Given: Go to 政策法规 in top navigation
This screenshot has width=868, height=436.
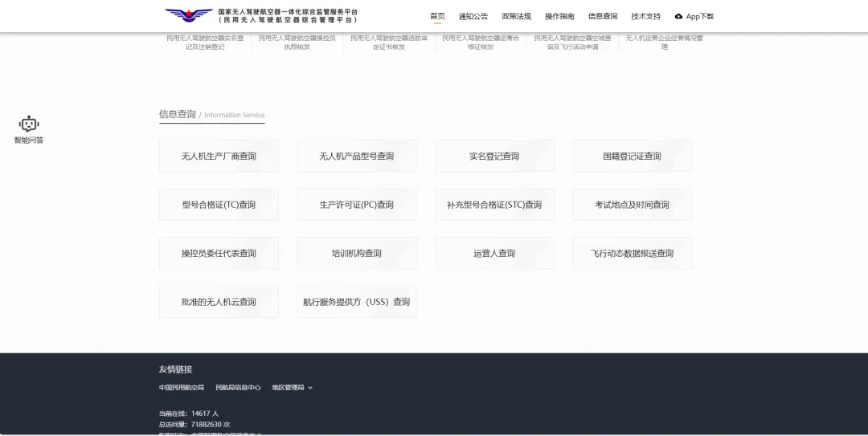Looking at the screenshot, I should click(x=517, y=16).
